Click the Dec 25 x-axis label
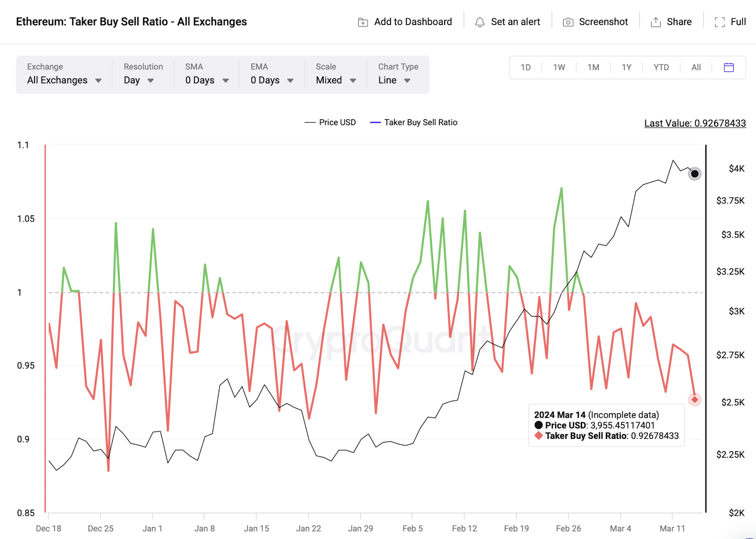Screen dimensions: 756x539 pos(101,528)
